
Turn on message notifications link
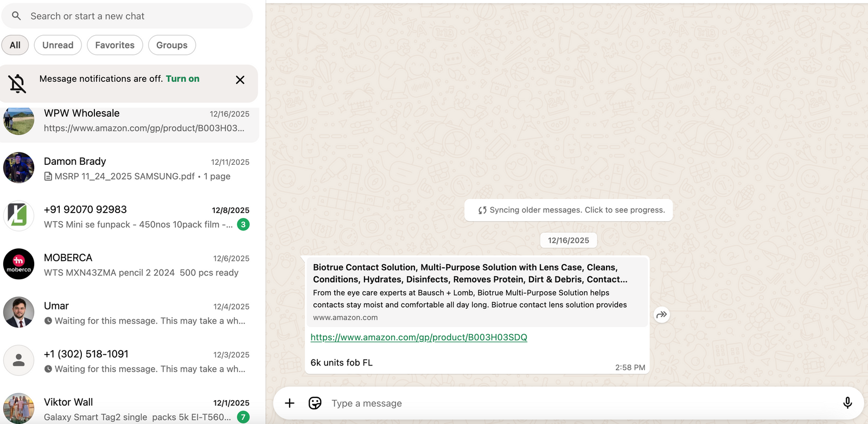pos(182,79)
